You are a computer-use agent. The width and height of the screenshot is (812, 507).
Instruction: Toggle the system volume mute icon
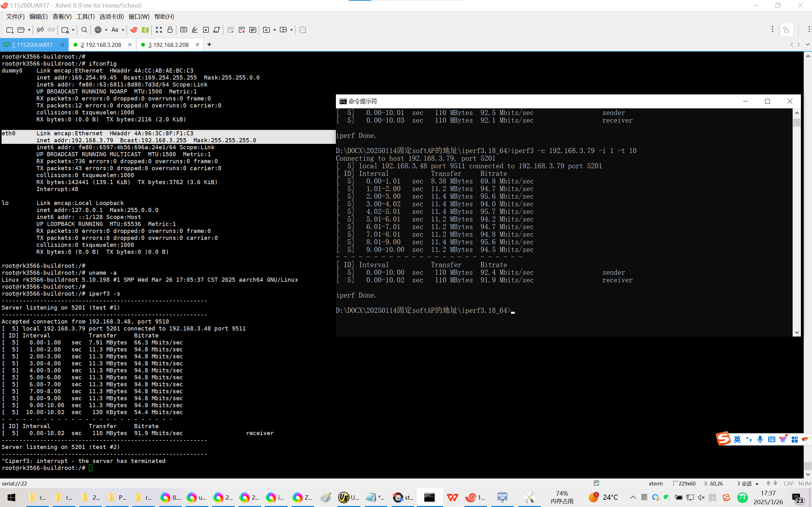(701, 497)
